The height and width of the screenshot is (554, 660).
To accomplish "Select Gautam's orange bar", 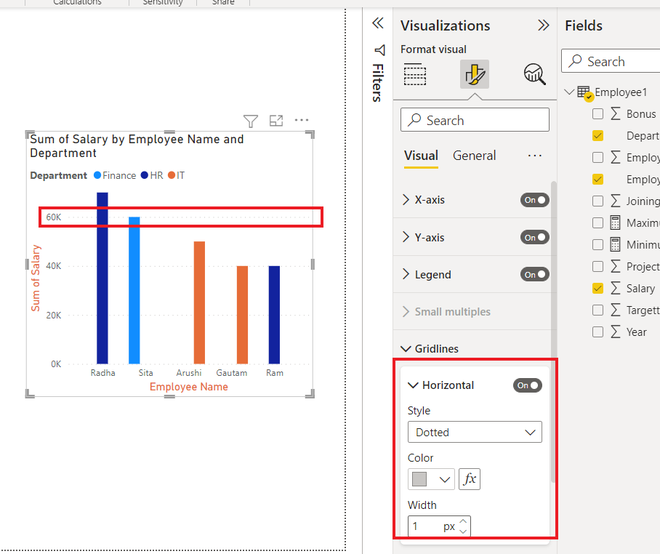I will pyautogui.click(x=242, y=315).
